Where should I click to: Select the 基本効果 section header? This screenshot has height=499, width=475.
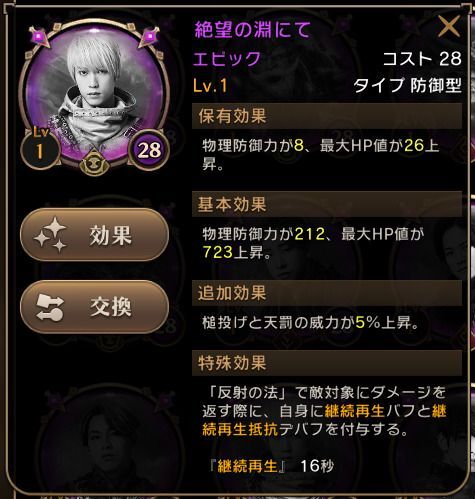tap(327, 204)
